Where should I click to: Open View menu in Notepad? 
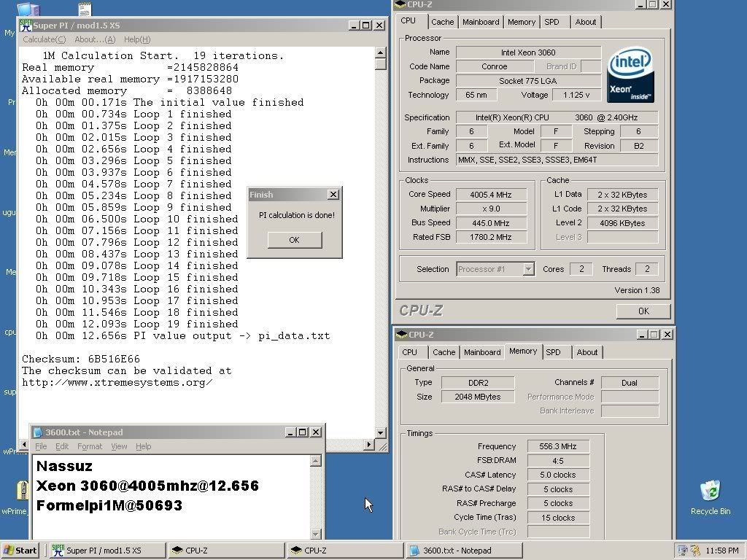click(119, 446)
